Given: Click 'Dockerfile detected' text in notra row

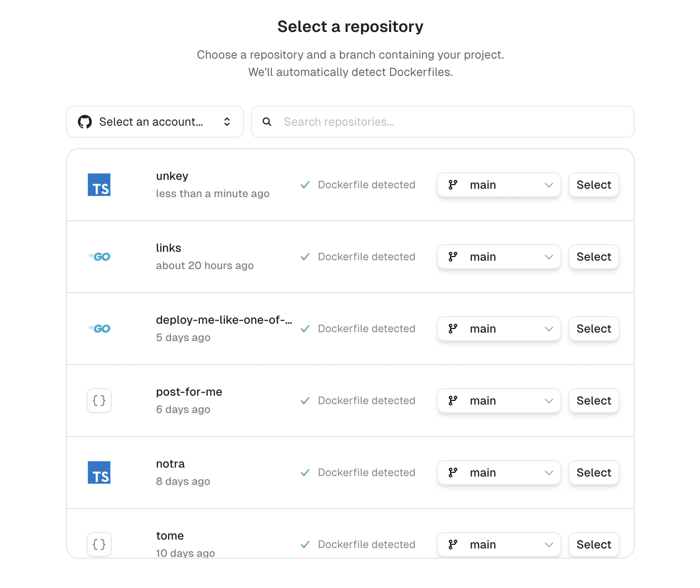Looking at the screenshot, I should (x=367, y=473).
